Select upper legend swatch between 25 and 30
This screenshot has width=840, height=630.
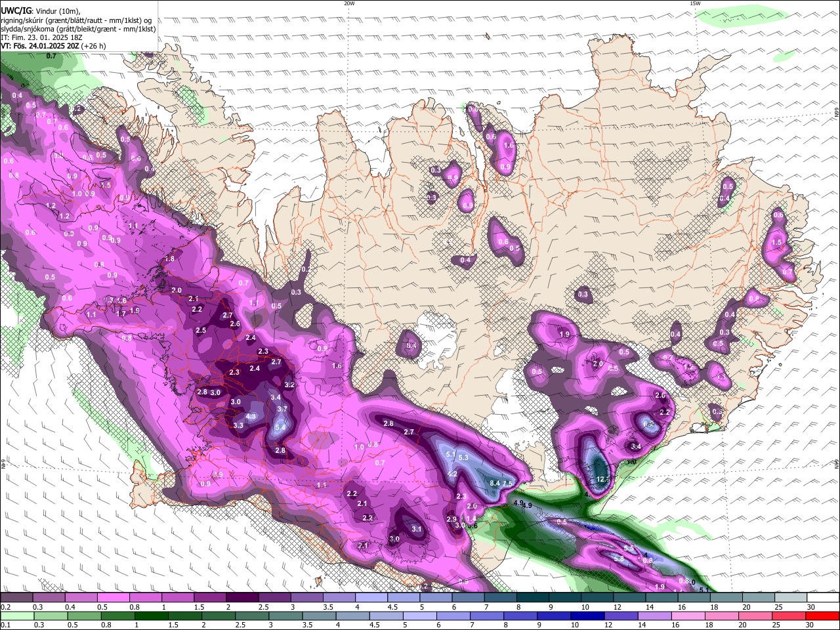tap(790, 598)
